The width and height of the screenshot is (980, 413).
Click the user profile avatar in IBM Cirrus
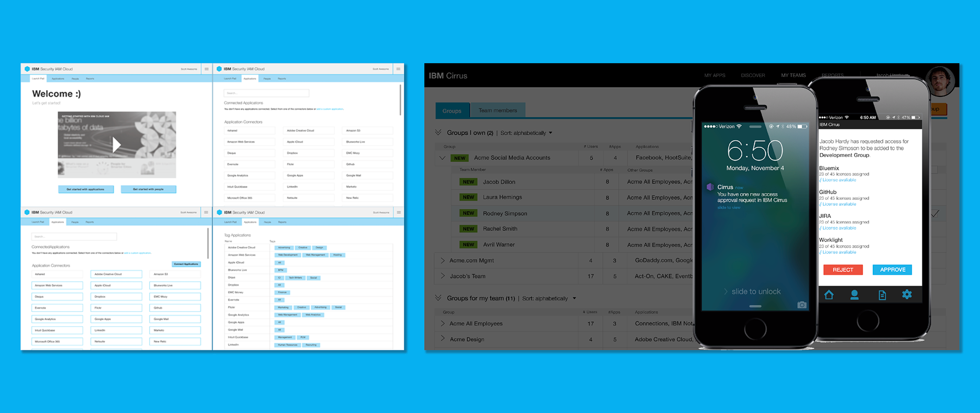click(x=940, y=82)
